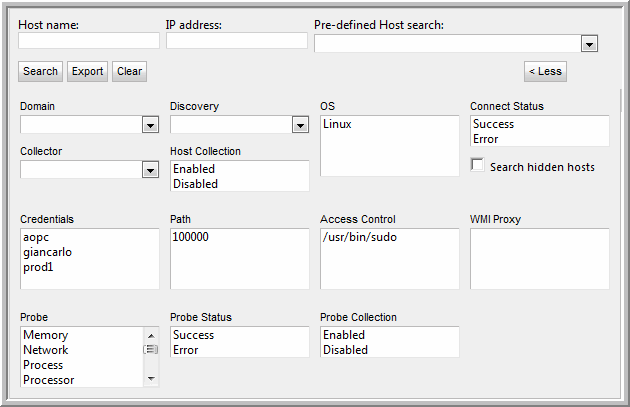Select Success in Probe Status list
Screen dimensions: 630x407
(193, 335)
